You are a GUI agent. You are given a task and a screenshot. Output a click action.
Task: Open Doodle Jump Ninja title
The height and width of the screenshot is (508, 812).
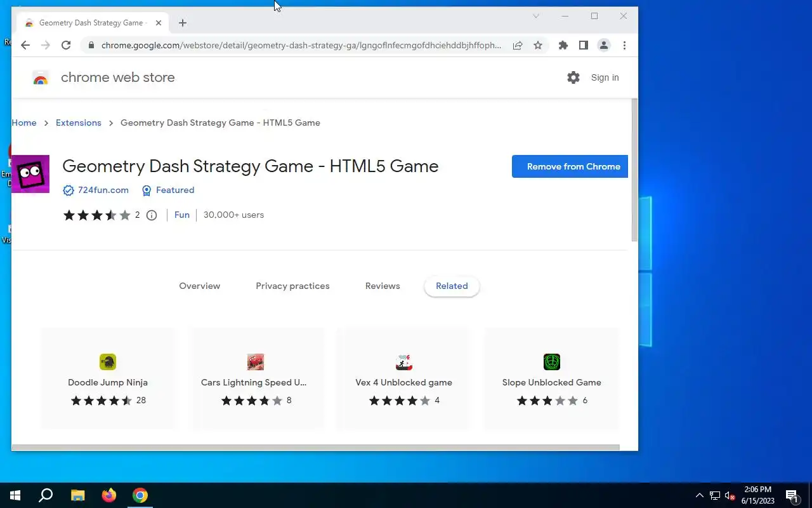[x=108, y=383]
